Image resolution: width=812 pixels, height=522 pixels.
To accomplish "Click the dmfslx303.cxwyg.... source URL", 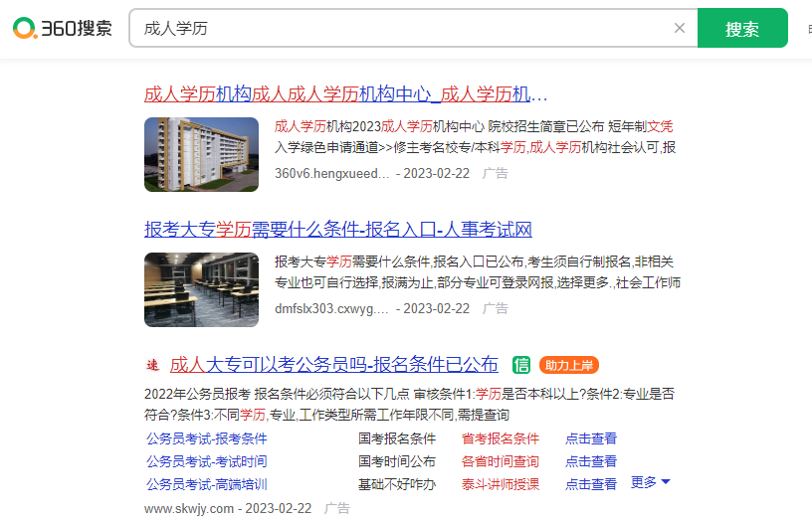I will click(331, 308).
